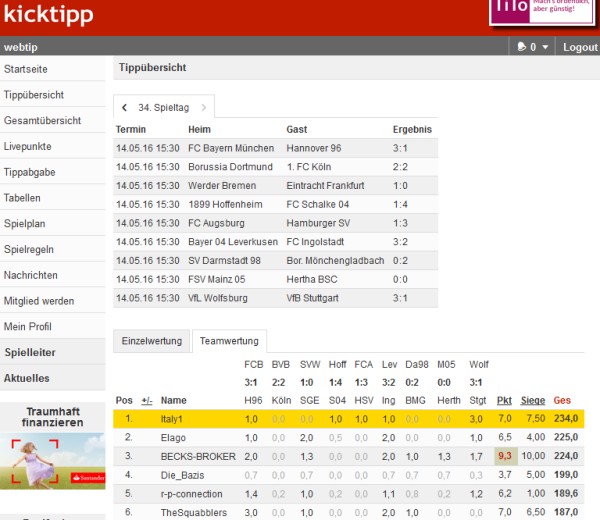Select the Italy1 team name

[x=171, y=419]
